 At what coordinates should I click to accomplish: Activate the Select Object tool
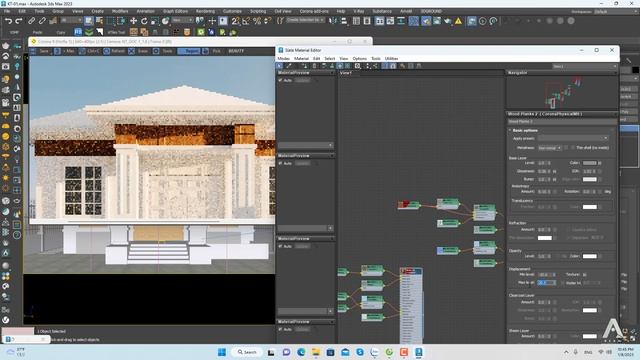click(x=89, y=20)
